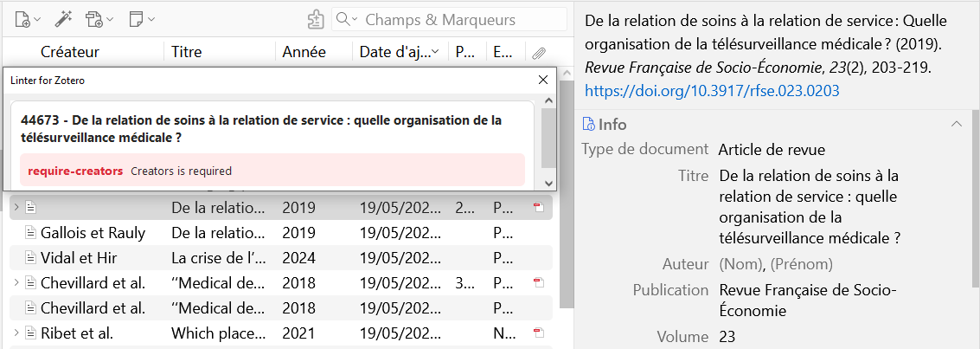Select the Ribet et al. item
This screenshot has width=980, height=349.
pos(281,333)
